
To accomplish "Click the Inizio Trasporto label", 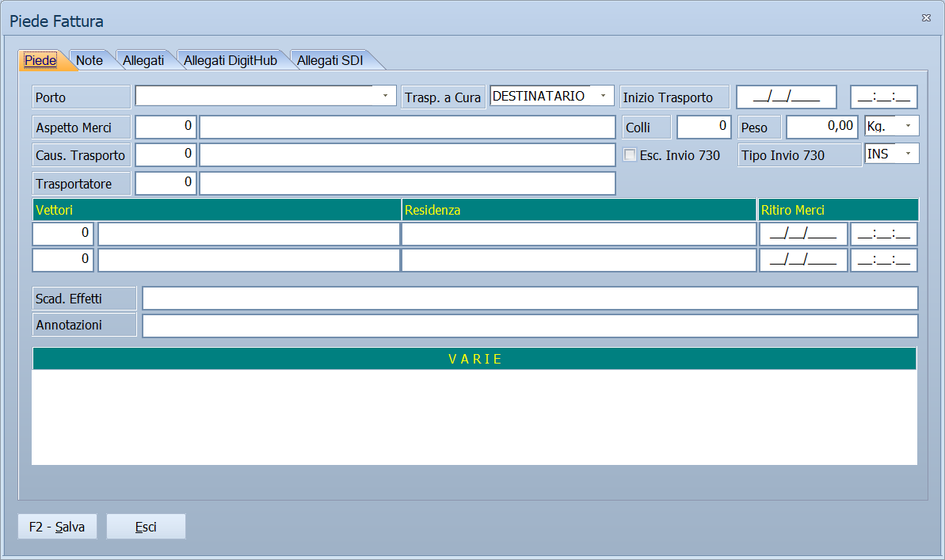I will 674,97.
